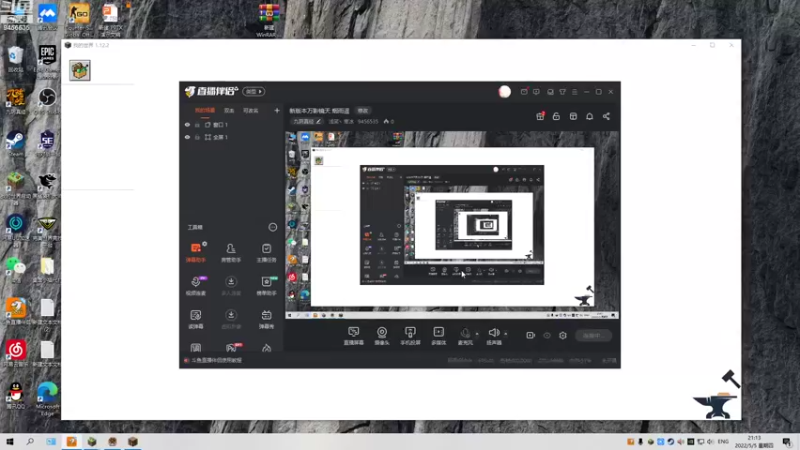Click the record video icon near settings
The height and width of the screenshot is (450, 800).
click(531, 335)
